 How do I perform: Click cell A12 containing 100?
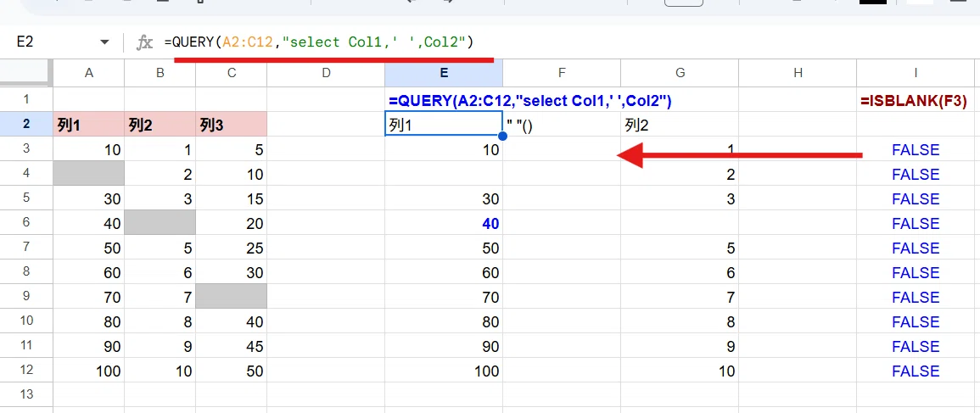click(x=89, y=371)
